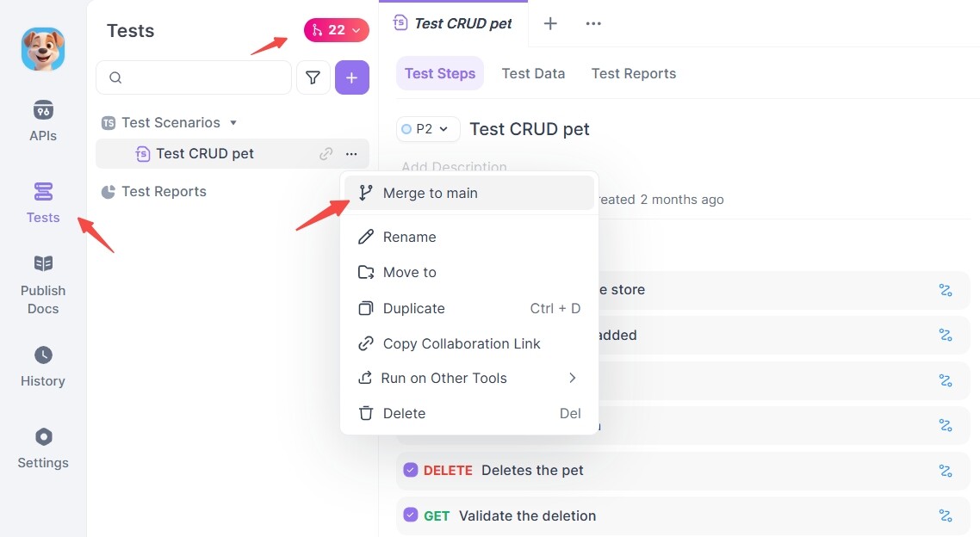The height and width of the screenshot is (537, 980).
Task: Switch to the Test Data tab
Action: pyautogui.click(x=533, y=73)
